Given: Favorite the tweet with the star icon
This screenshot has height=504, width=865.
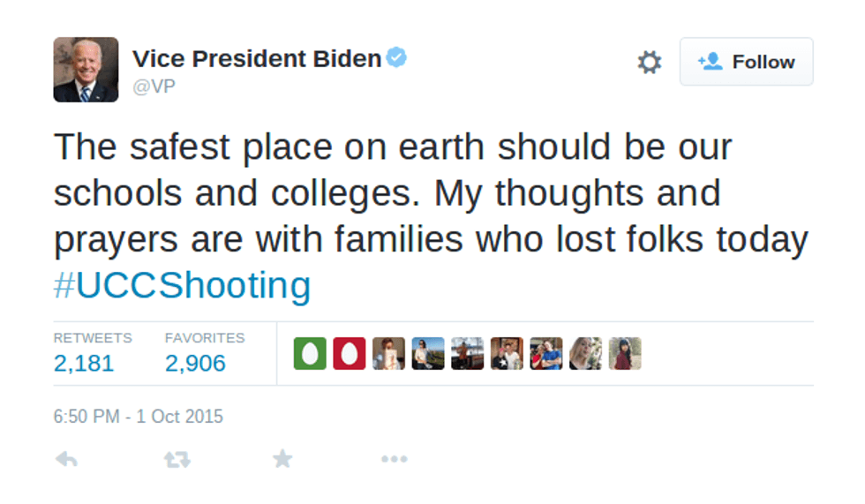Looking at the screenshot, I should [282, 459].
